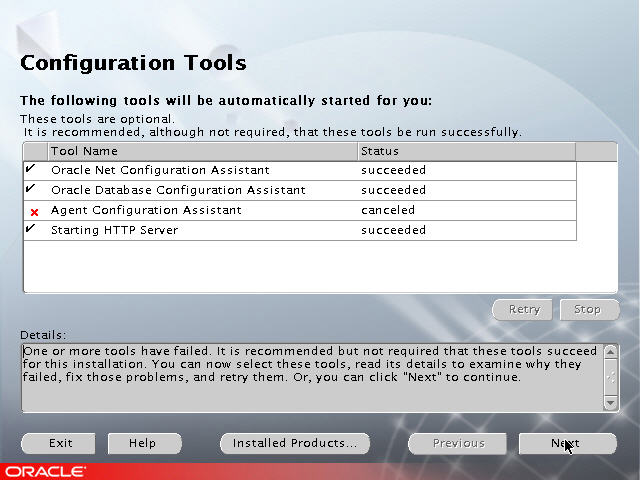
Task: Click checkmark icon beside Oracle Database Configuration Assistant
Action: click(30, 188)
